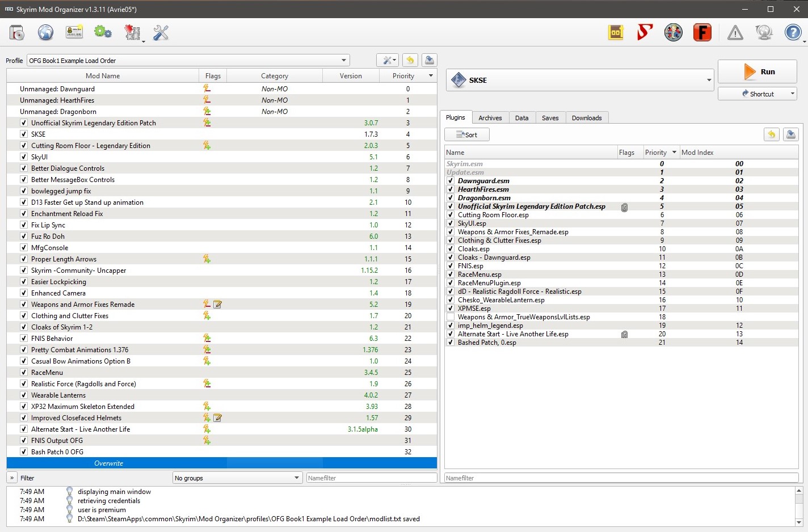This screenshot has height=532, width=808.
Task: Click the Run button
Action: pyautogui.click(x=758, y=72)
